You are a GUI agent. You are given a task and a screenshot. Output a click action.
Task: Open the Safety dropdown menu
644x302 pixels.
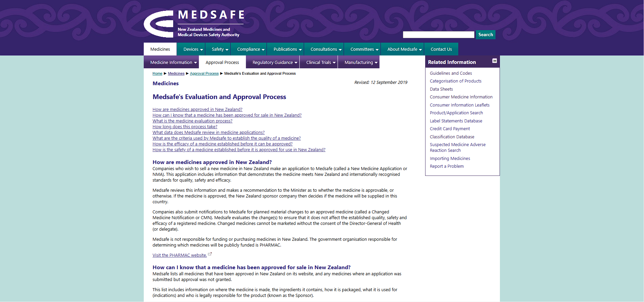[220, 49]
